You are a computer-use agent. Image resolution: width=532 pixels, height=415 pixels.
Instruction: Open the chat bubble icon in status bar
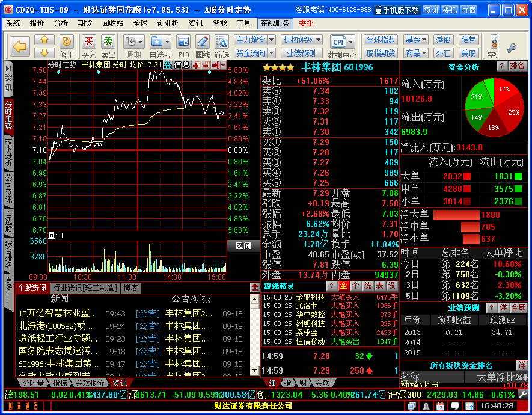pyautogui.click(x=454, y=406)
